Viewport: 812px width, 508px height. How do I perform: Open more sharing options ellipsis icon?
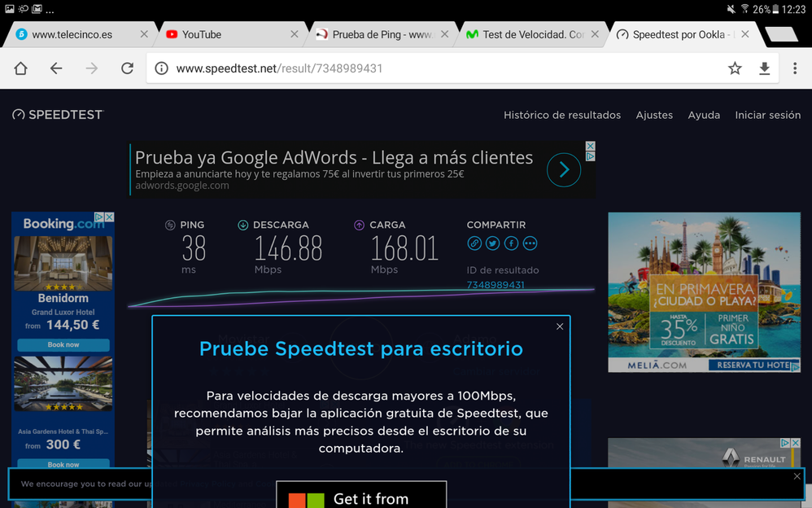[x=530, y=243]
